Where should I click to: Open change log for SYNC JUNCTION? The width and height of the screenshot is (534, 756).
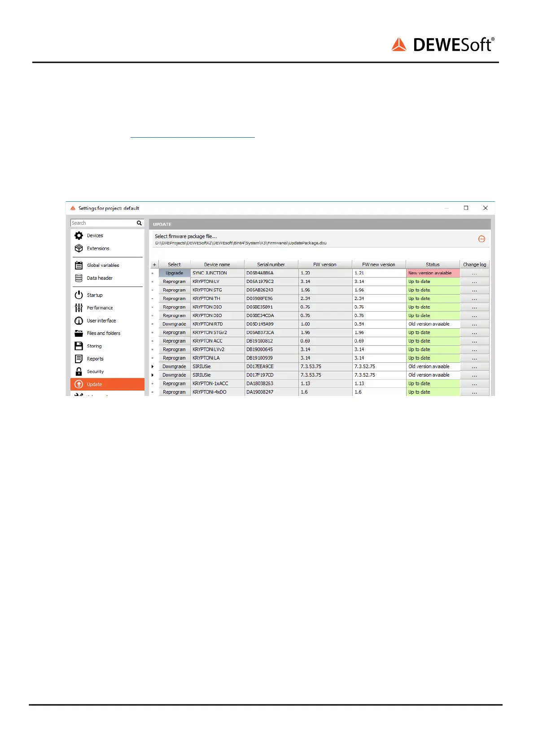click(474, 273)
